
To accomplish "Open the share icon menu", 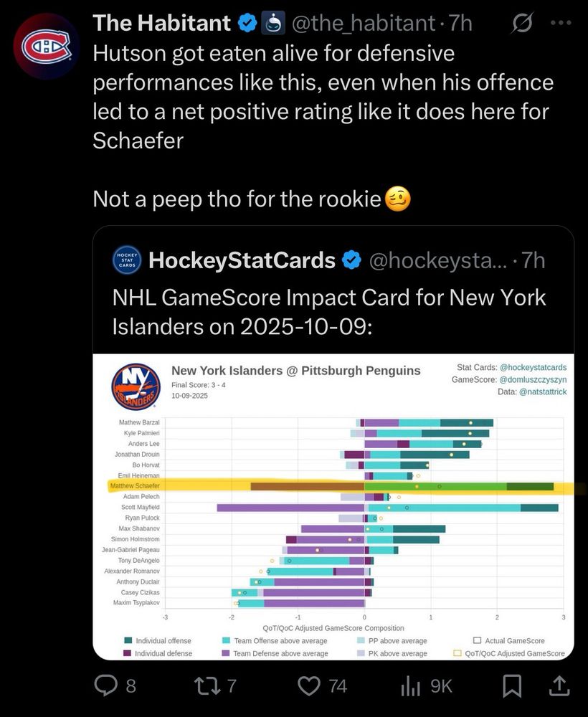I will click(x=558, y=686).
